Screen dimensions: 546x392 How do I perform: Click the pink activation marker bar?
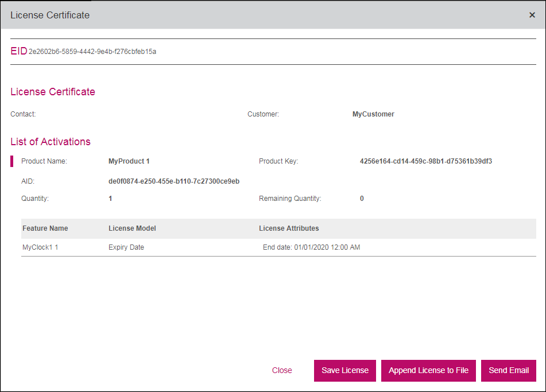click(x=12, y=161)
